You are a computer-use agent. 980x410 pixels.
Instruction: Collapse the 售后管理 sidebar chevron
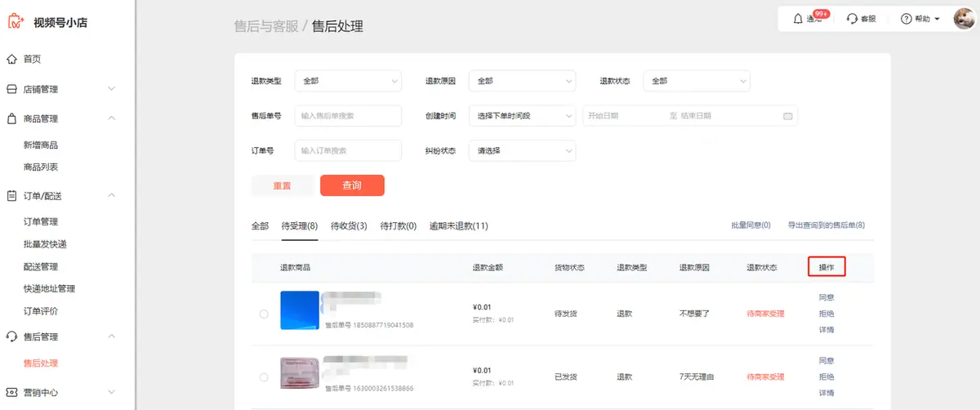tap(112, 336)
